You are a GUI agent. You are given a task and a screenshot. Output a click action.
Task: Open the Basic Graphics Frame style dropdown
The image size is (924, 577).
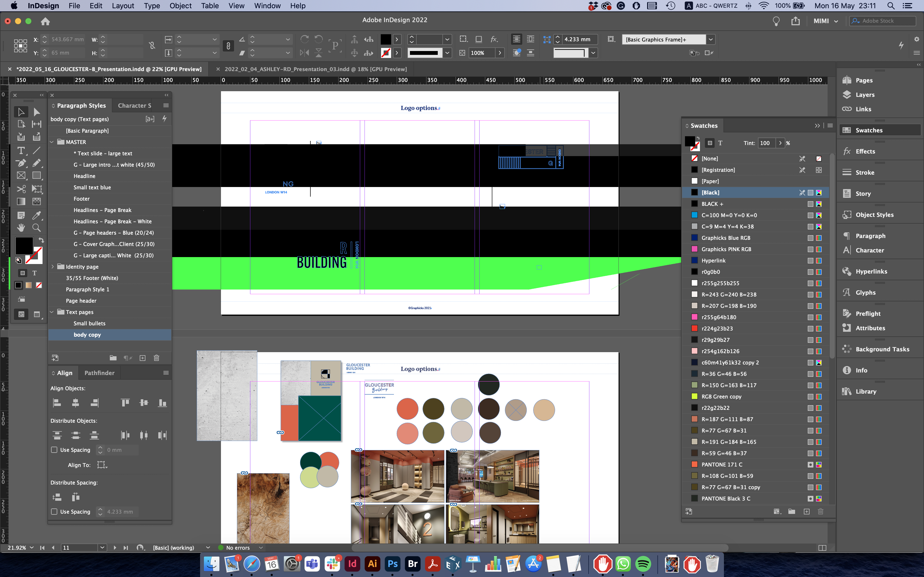click(711, 39)
